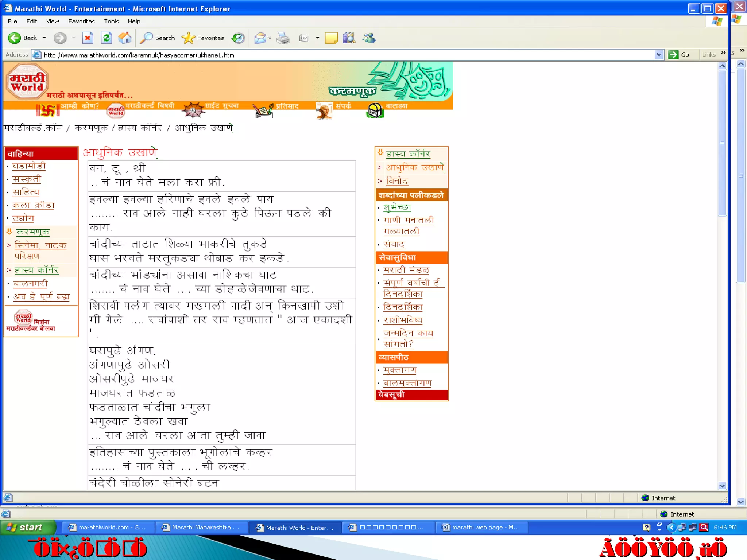The width and height of the screenshot is (747, 560).
Task: Open the History icon in toolbar
Action: pyautogui.click(x=238, y=38)
